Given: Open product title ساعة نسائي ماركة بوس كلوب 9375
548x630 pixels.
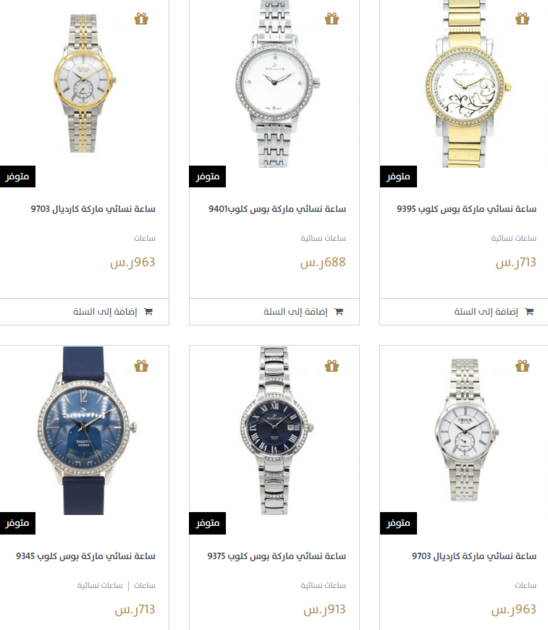Looking at the screenshot, I should [276, 556].
